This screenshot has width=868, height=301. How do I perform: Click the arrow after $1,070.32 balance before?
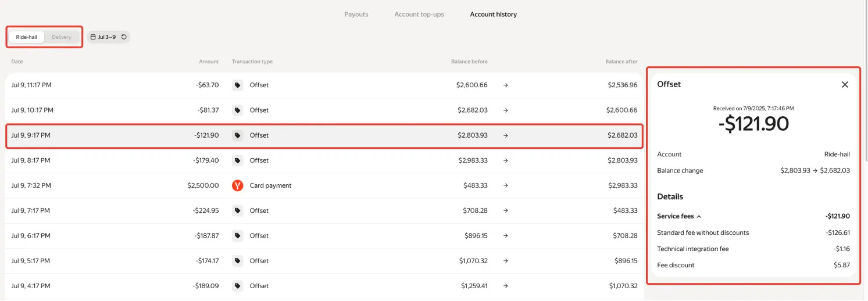[505, 261]
